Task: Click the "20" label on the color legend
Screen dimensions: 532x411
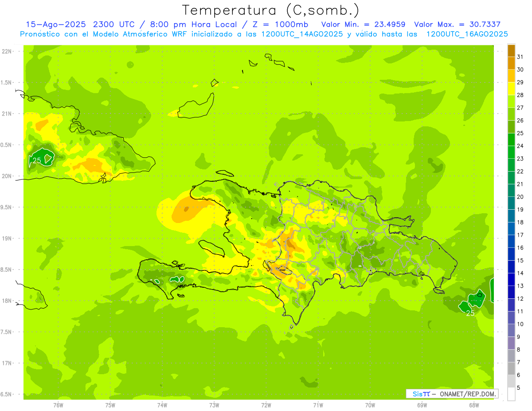Action: tap(520, 197)
